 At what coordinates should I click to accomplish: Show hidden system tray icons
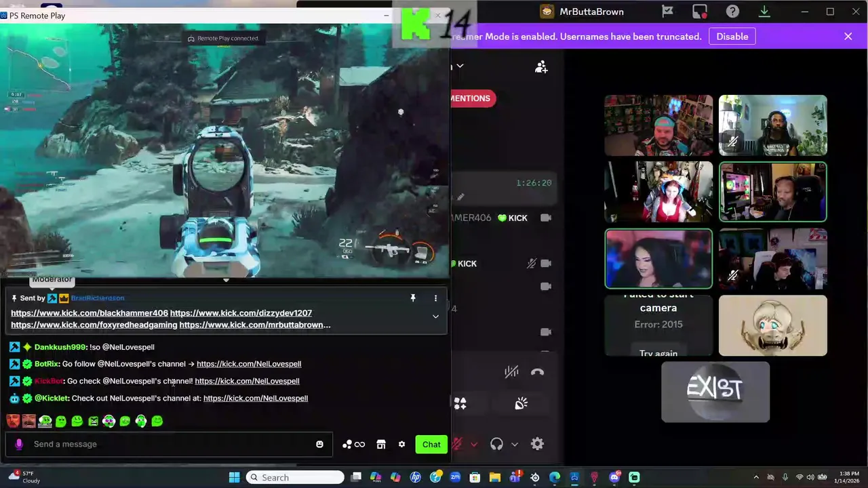tap(756, 477)
